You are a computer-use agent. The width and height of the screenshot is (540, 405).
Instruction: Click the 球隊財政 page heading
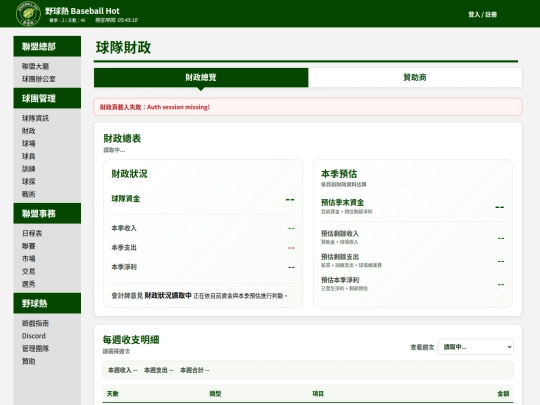123,48
